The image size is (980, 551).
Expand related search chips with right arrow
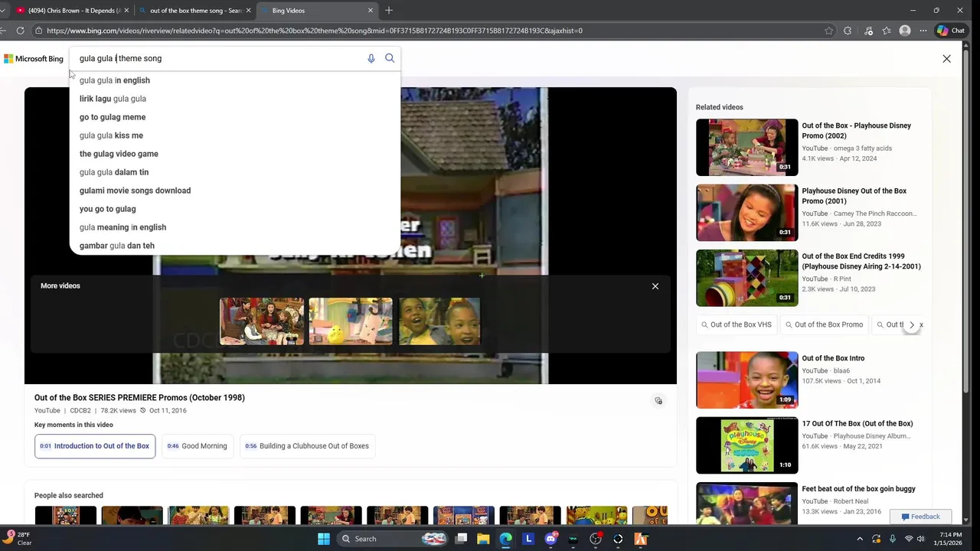[x=911, y=324]
